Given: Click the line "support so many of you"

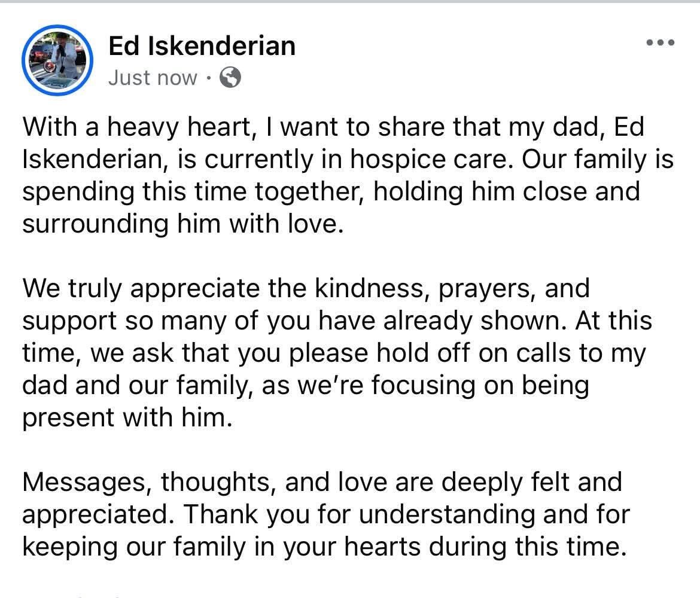Looking at the screenshot, I should [336, 321].
